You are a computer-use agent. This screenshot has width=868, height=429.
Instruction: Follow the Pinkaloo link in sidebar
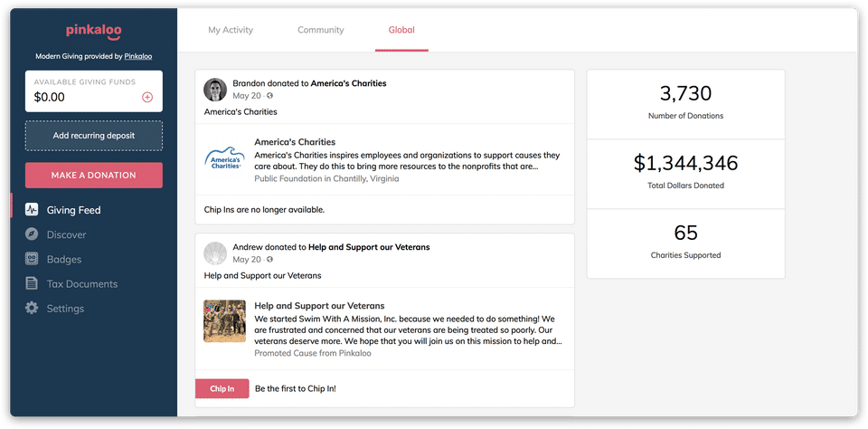click(137, 56)
